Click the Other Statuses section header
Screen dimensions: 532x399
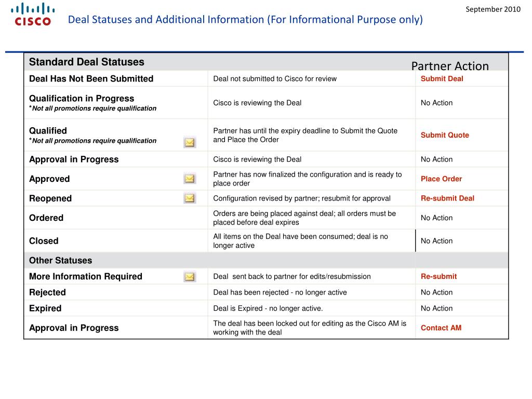(x=60, y=260)
